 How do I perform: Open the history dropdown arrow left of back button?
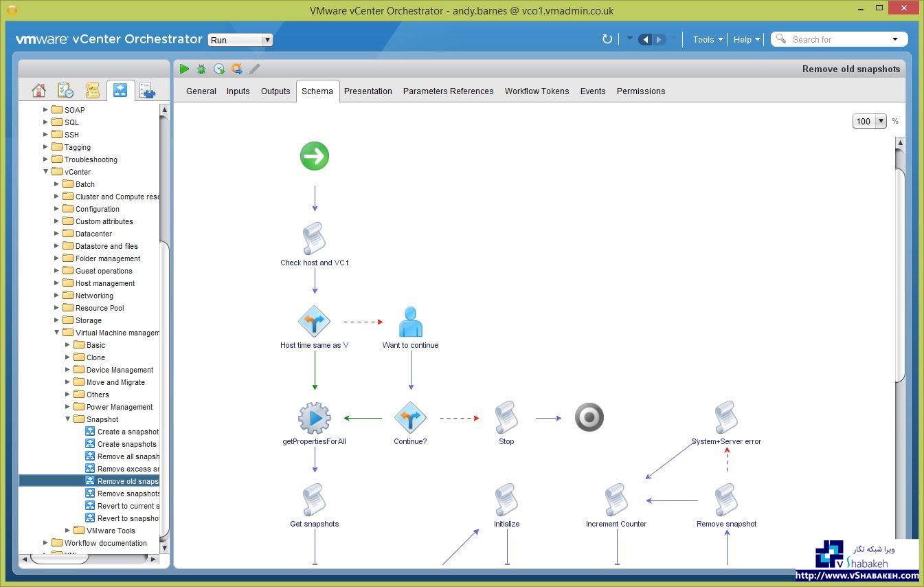pos(629,38)
